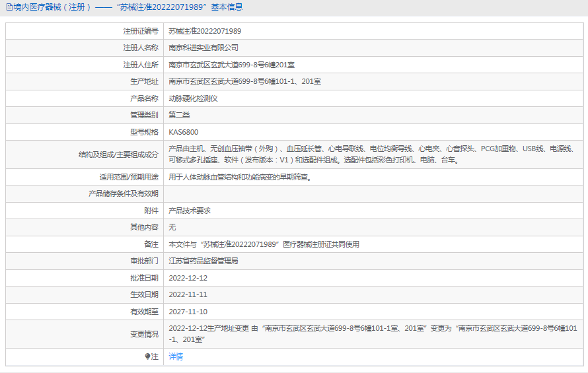
Task: Select the date 2027-11-10
Action: (188, 312)
